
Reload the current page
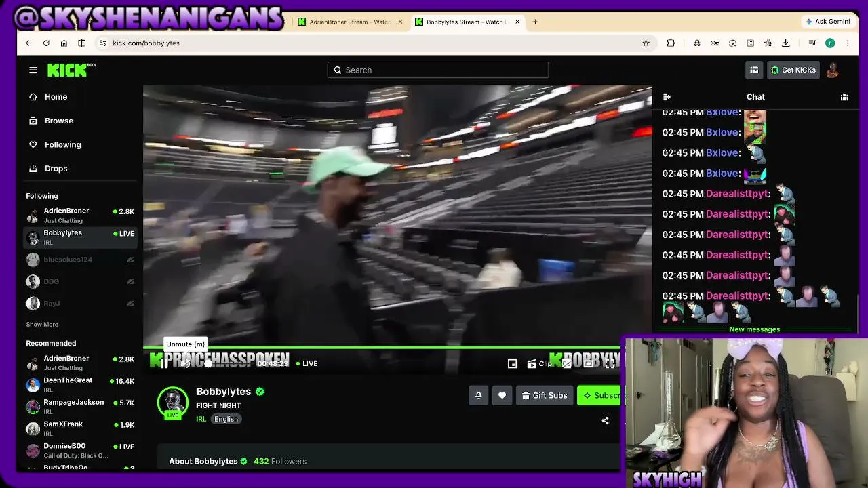pos(46,43)
